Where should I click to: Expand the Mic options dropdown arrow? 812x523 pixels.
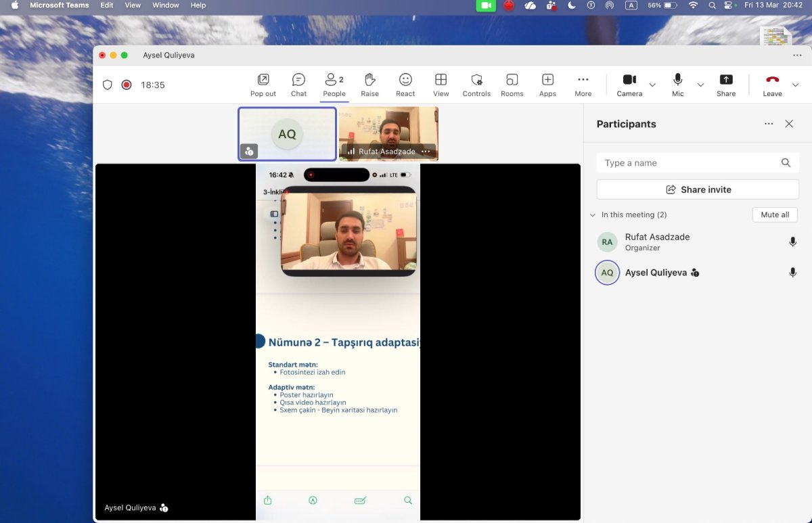point(700,85)
